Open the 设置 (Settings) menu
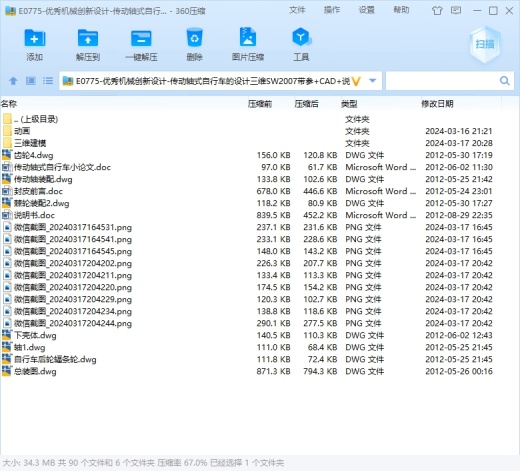Image resolution: width=520 pixels, height=471 pixels. click(x=366, y=10)
